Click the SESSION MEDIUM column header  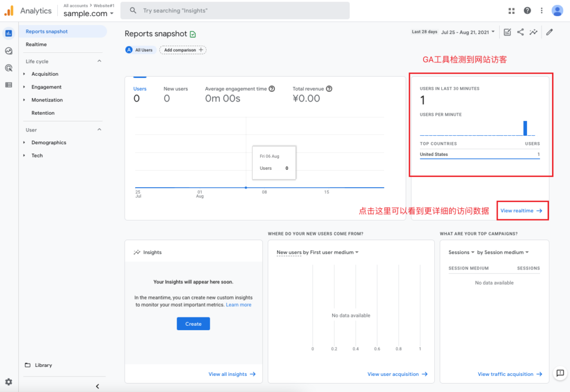468,268
